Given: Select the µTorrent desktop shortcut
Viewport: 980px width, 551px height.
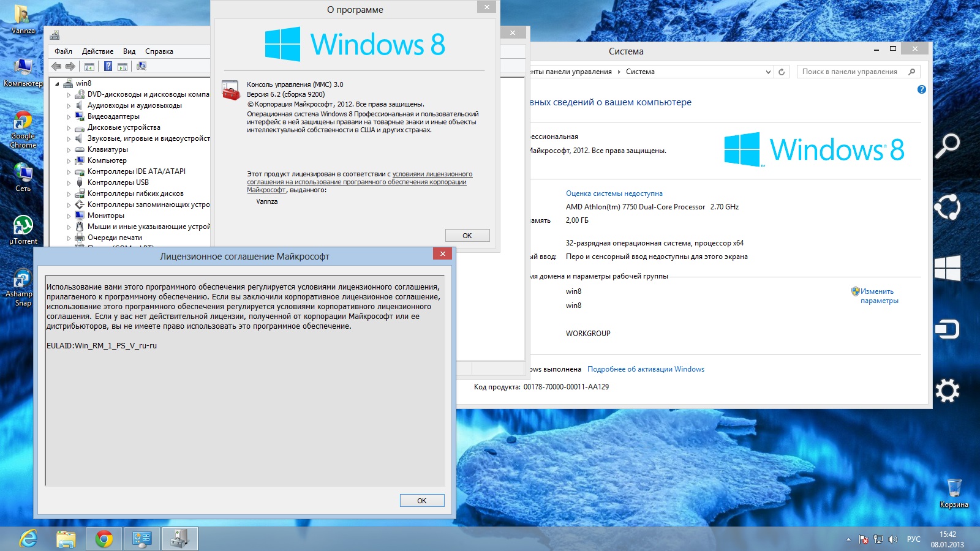Looking at the screenshot, I should 23,230.
